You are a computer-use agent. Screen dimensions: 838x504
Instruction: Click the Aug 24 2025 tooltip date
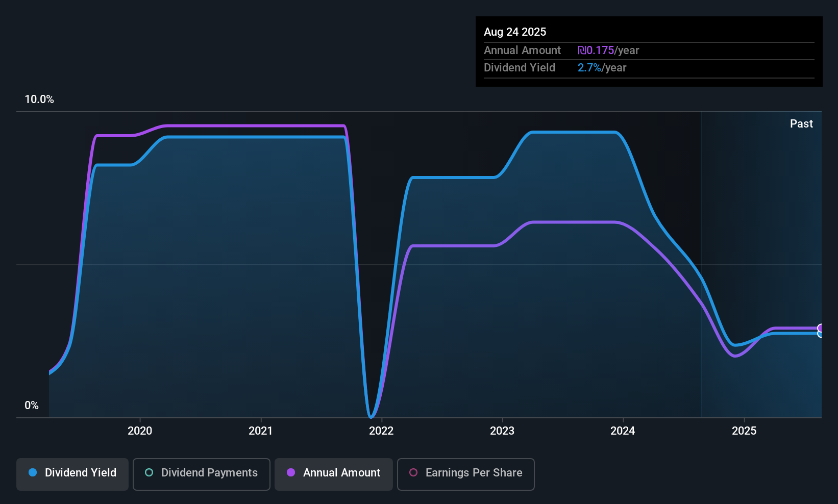pyautogui.click(x=515, y=32)
